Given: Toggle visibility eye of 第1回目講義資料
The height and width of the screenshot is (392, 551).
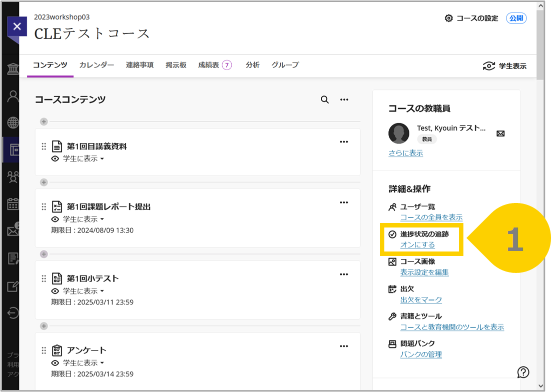Looking at the screenshot, I should coord(55,159).
